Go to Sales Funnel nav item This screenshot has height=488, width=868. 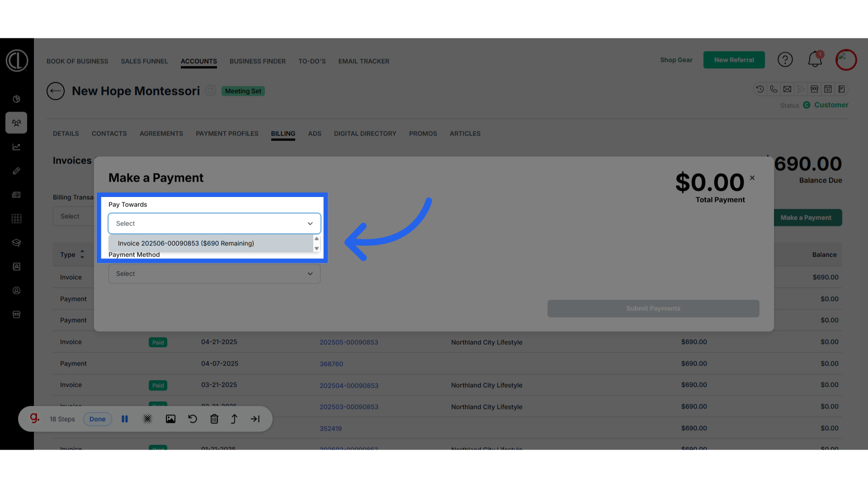[144, 61]
